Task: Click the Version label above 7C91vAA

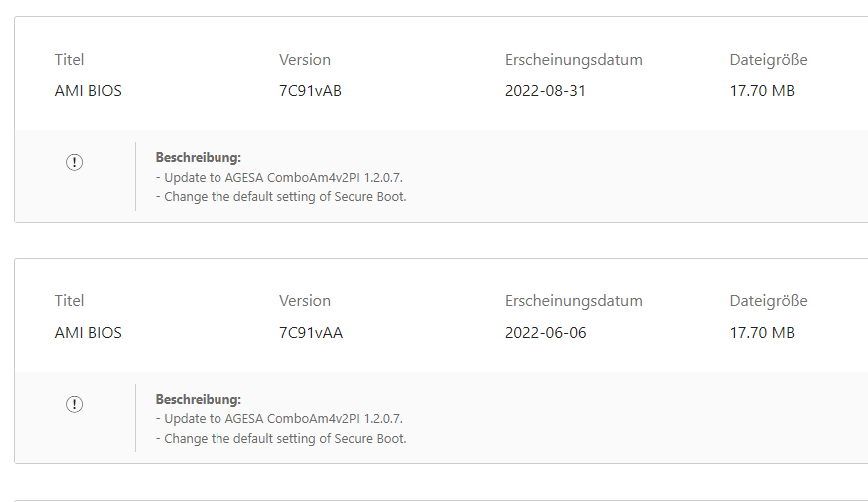Action: click(x=305, y=301)
